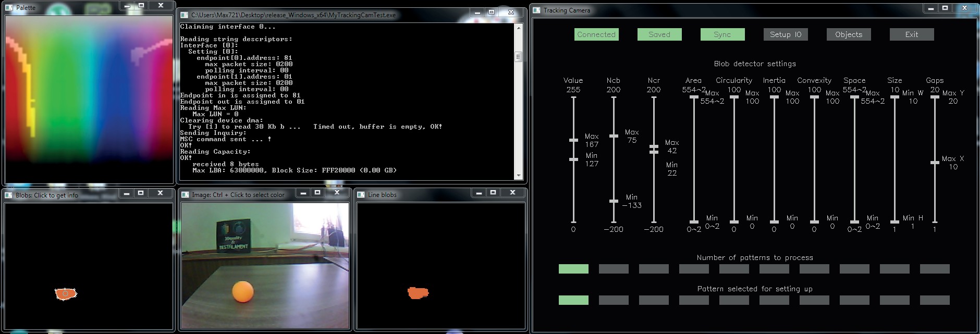Click the Palette window title icon
The width and height of the screenshot is (980, 334).
coord(9,8)
